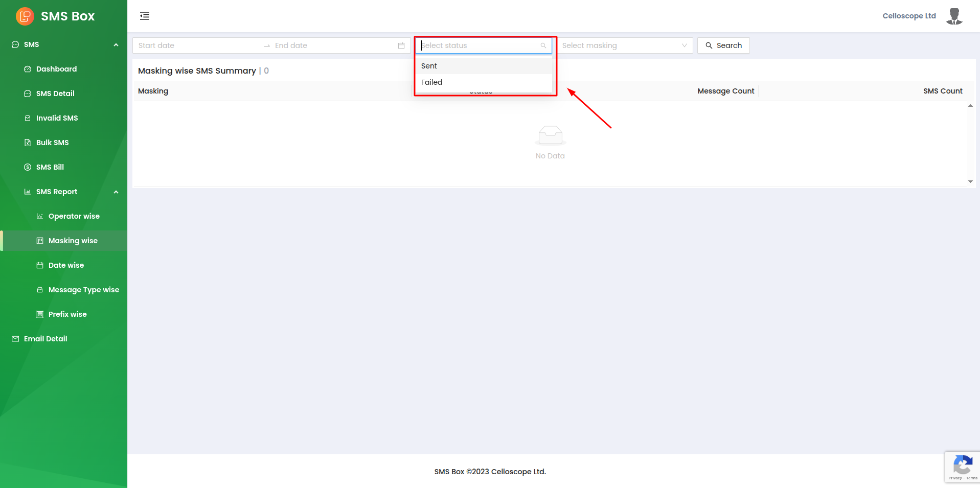Collapse the SMS Report submenu

click(116, 192)
